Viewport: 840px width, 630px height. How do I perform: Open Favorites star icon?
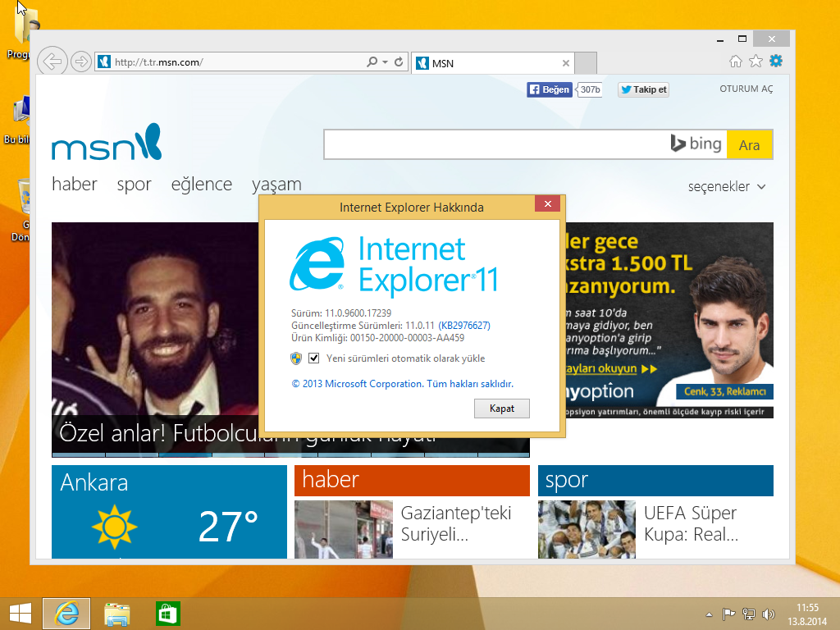(756, 62)
